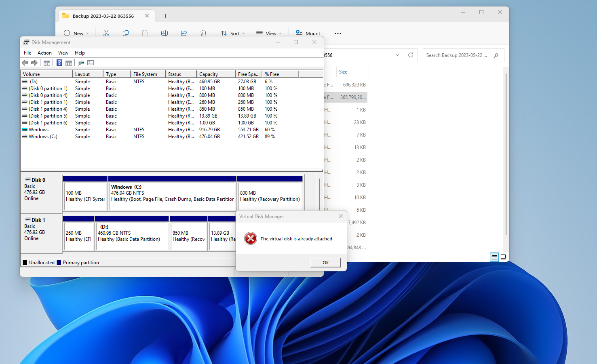
Task: Select the 696,320 KB file row
Action: tap(346, 85)
